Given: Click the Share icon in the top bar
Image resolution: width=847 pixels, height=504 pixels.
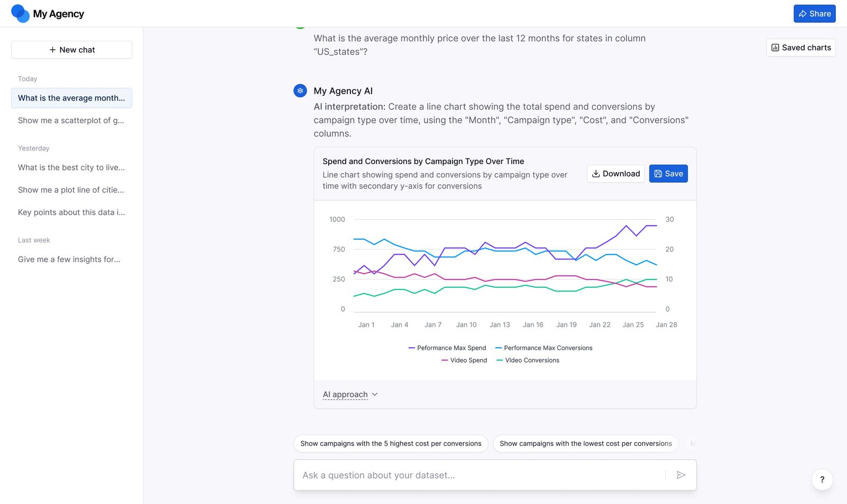Looking at the screenshot, I should point(804,13).
